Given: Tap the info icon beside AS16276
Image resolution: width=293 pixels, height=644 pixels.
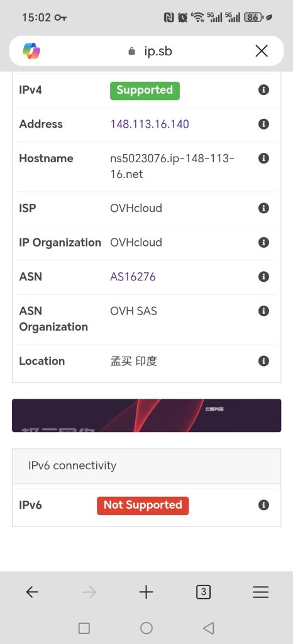Looking at the screenshot, I should [263, 277].
